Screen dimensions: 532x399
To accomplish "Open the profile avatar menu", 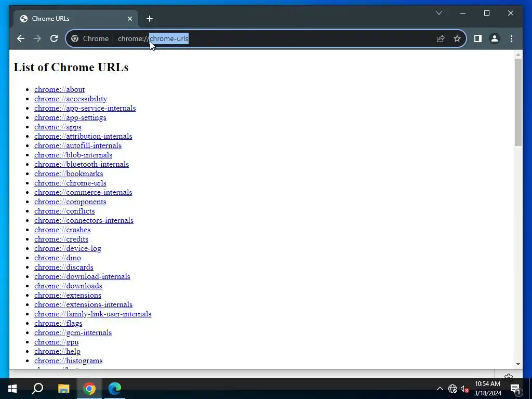I will [x=495, y=38].
